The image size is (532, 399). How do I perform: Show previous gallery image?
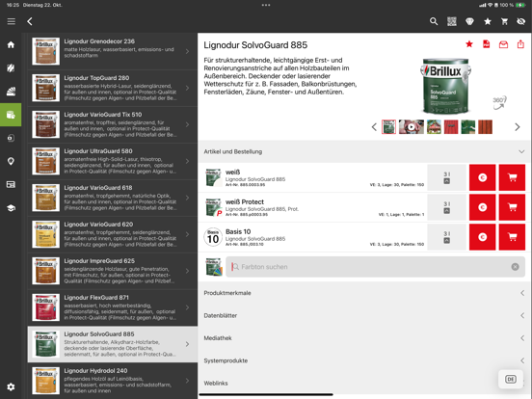click(374, 127)
